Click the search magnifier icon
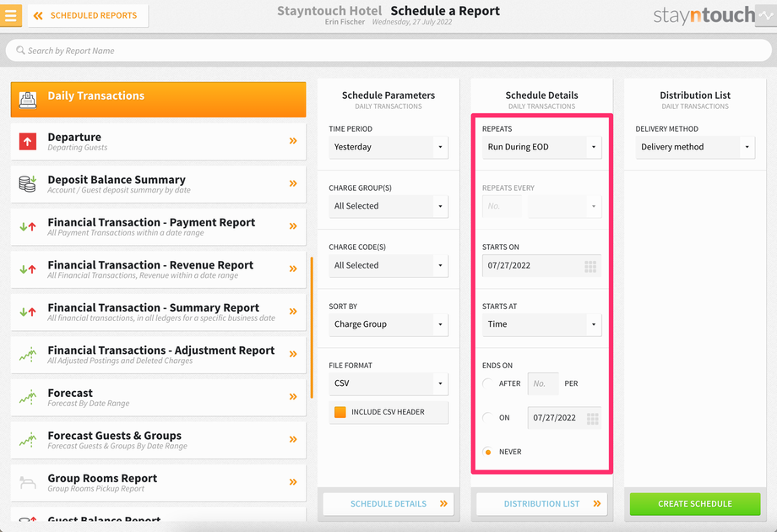777x532 pixels. pos(20,51)
